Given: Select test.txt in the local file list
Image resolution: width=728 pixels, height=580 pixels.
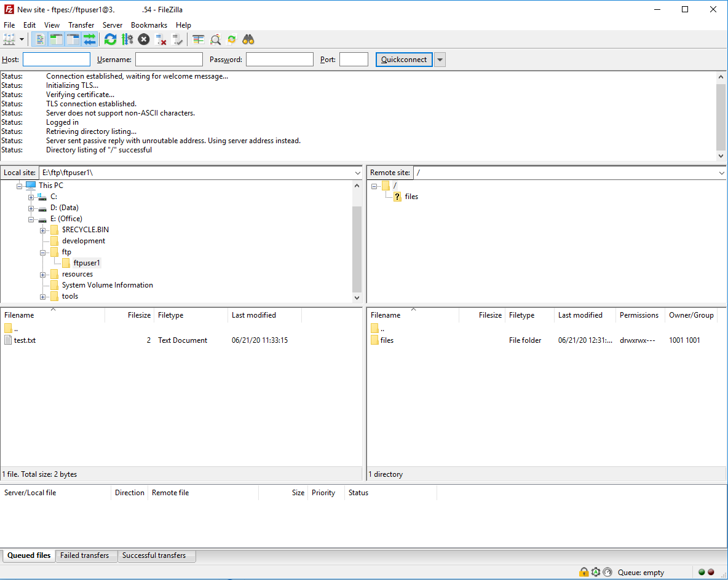Looking at the screenshot, I should [25, 340].
